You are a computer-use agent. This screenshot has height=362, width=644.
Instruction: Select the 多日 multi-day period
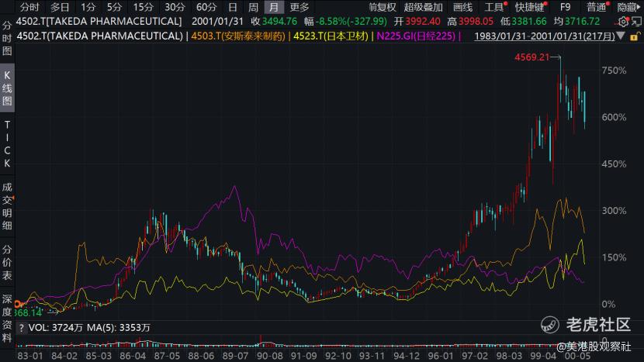[60, 7]
